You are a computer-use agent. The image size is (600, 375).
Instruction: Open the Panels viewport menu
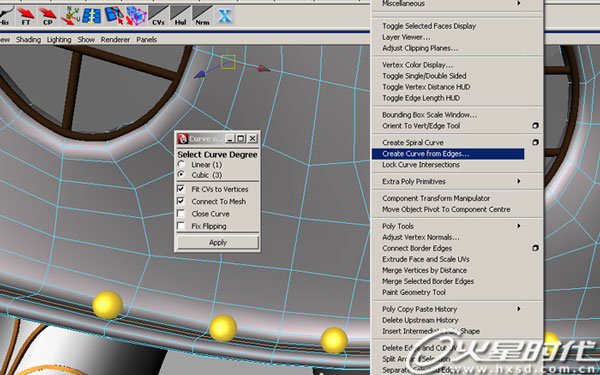point(147,39)
